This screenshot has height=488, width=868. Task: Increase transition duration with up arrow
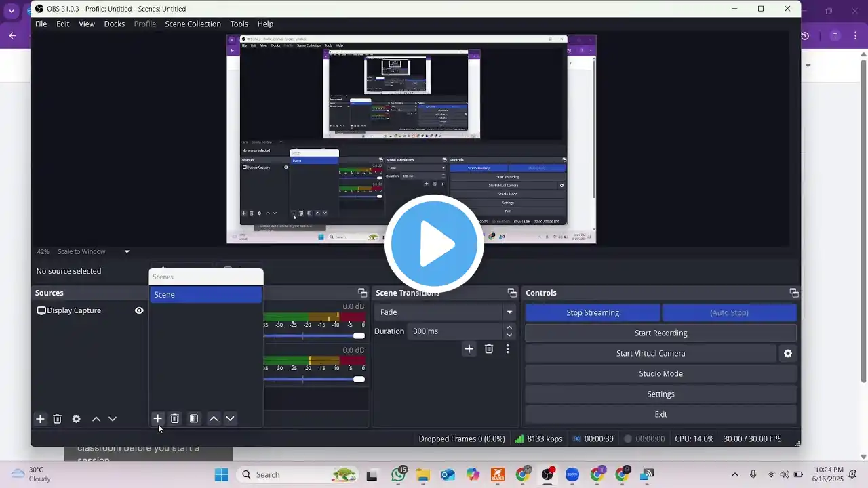pos(509,328)
